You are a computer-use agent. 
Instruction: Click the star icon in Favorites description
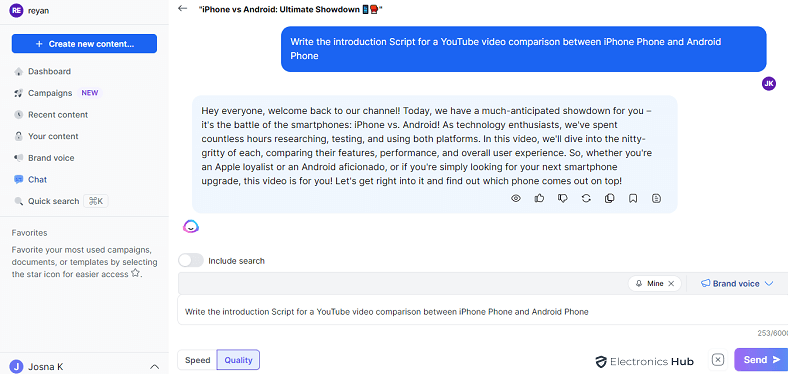tap(135, 273)
